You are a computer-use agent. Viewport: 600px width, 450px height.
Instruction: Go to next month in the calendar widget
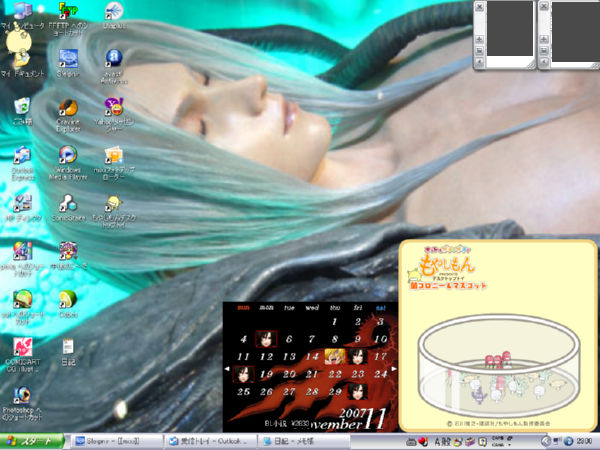coord(394,369)
